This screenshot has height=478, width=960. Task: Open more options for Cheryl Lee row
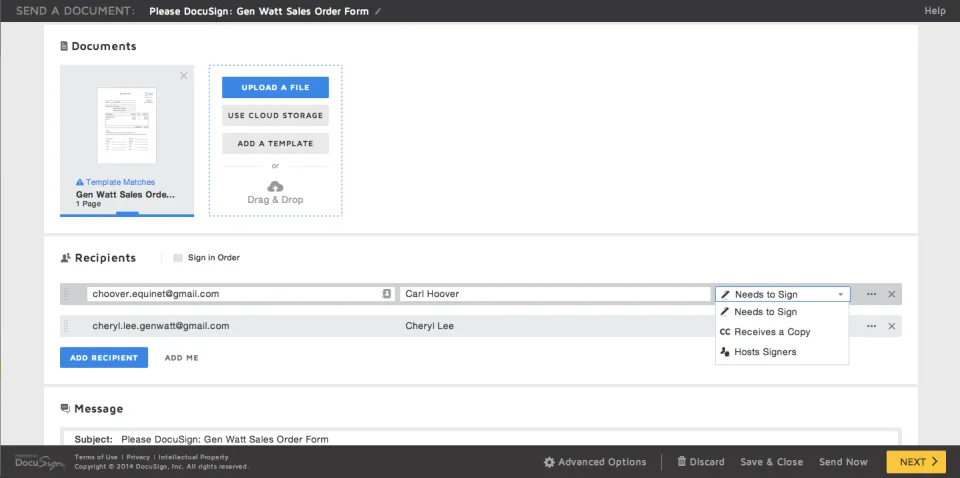[x=871, y=326]
